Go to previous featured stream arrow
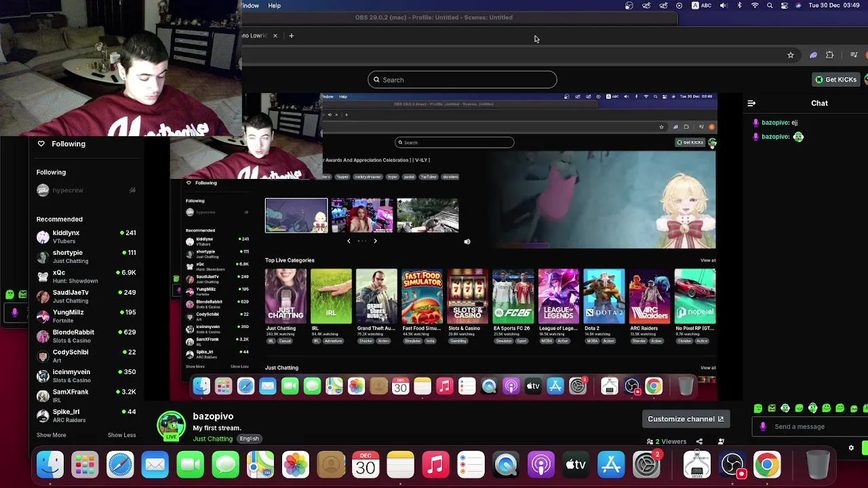 pos(349,241)
